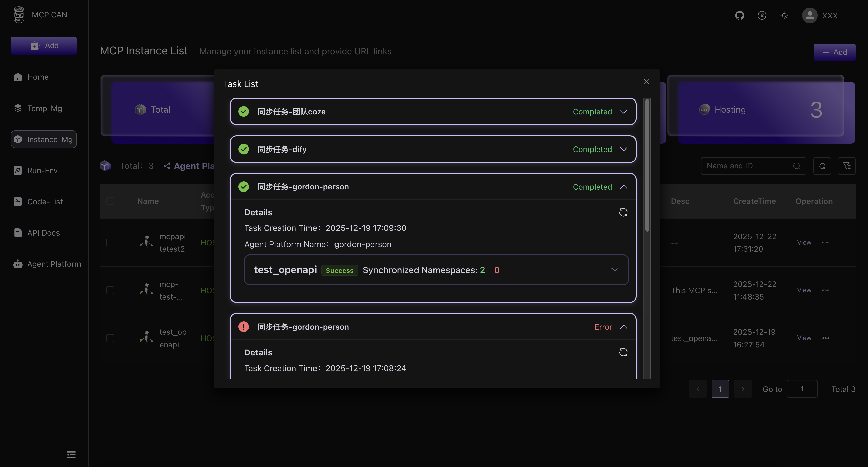Screen dimensions: 868x467
Task: Toggle light theme with sun icon
Action: (784, 15)
